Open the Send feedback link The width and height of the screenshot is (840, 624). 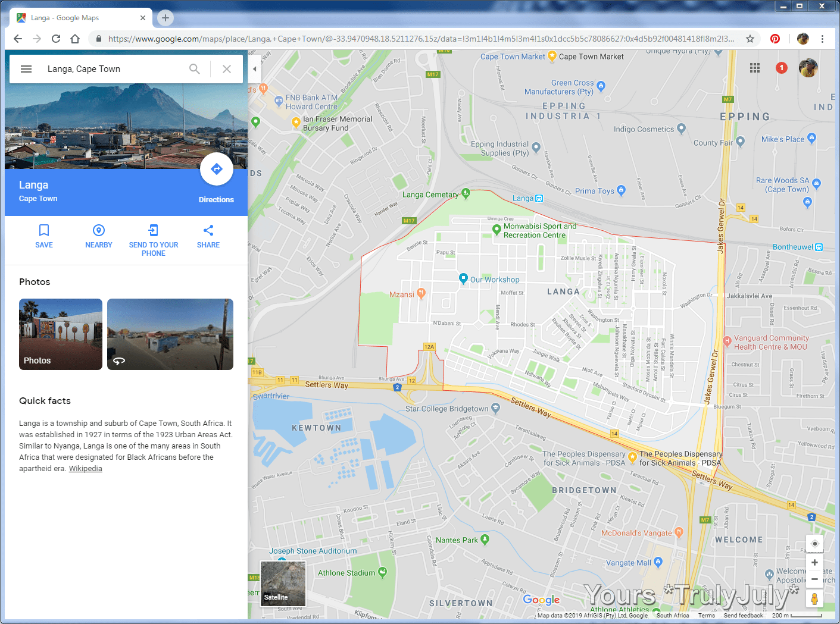point(742,615)
